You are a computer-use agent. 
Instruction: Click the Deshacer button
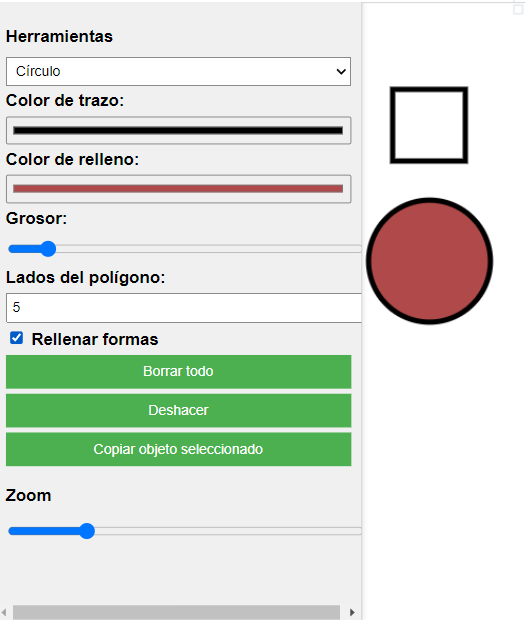coord(178,410)
